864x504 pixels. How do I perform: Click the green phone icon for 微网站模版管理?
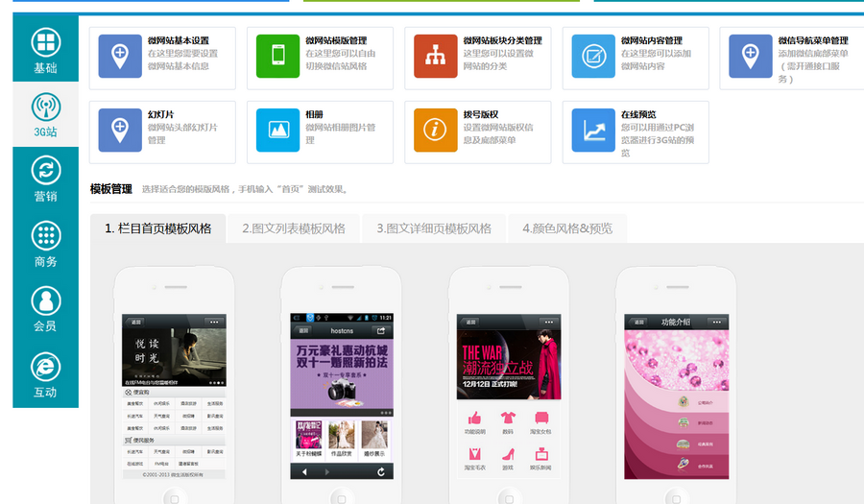point(277,57)
